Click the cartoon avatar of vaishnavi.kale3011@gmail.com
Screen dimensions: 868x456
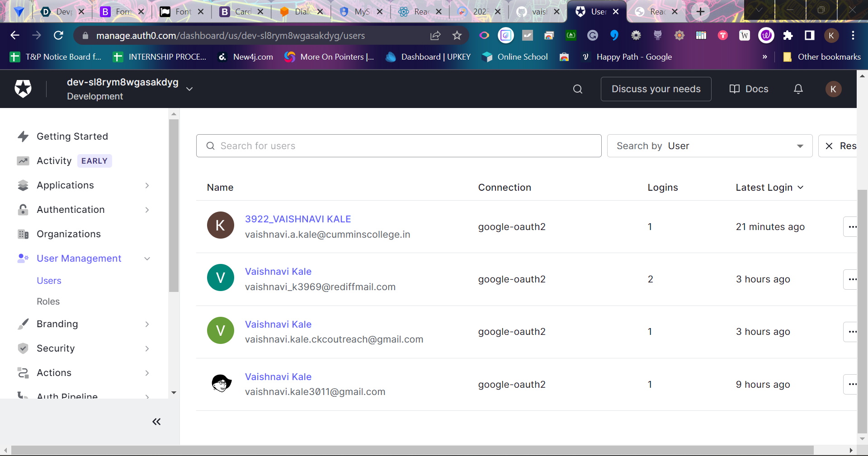[x=221, y=384]
